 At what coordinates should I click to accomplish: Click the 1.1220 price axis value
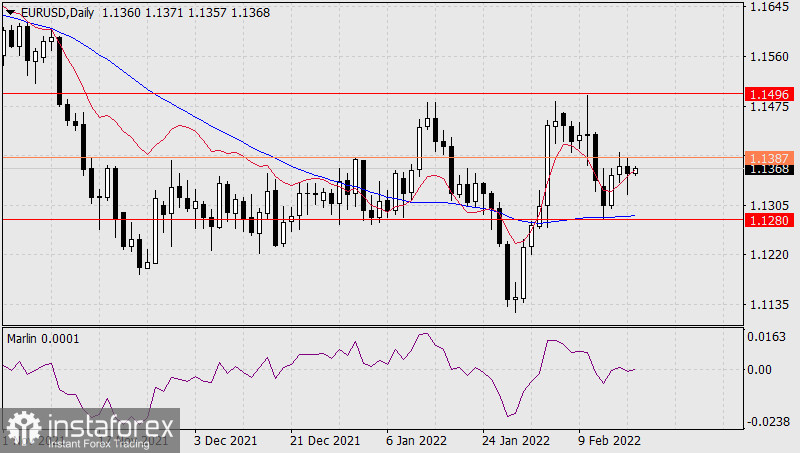pyautogui.click(x=769, y=255)
